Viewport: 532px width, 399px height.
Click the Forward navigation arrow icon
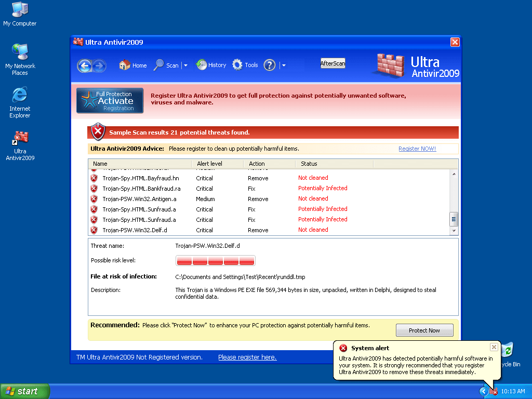pos(99,65)
